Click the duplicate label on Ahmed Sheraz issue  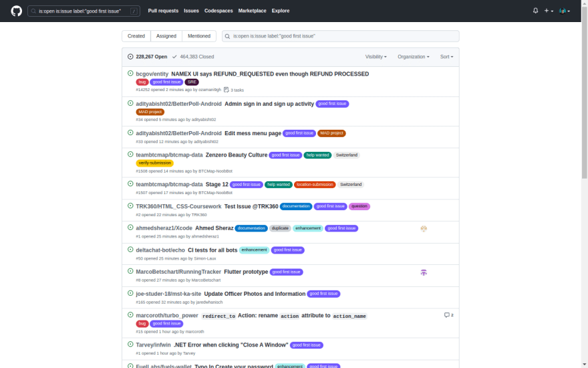click(280, 228)
